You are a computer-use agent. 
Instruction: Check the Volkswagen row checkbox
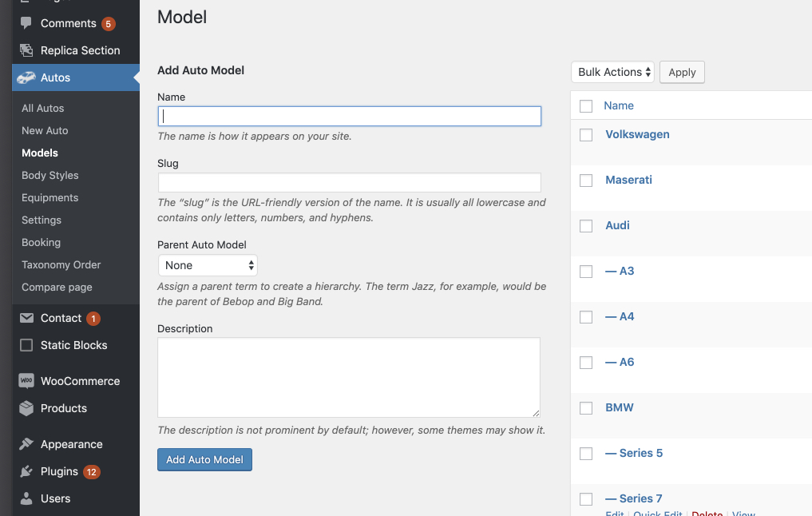[586, 135]
